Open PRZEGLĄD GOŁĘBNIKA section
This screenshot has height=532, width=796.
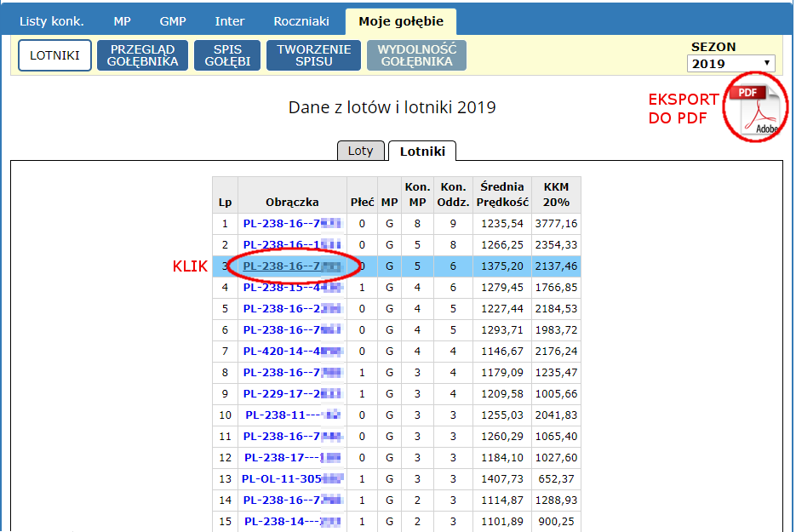(142, 55)
